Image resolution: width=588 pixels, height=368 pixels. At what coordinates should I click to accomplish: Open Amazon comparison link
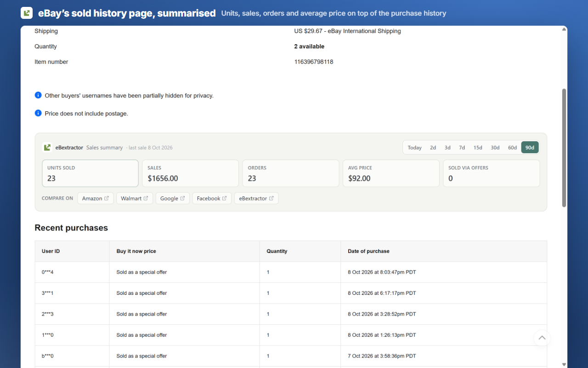pos(96,198)
